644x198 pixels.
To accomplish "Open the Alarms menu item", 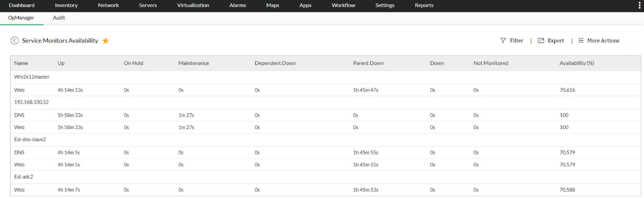I will [237, 5].
